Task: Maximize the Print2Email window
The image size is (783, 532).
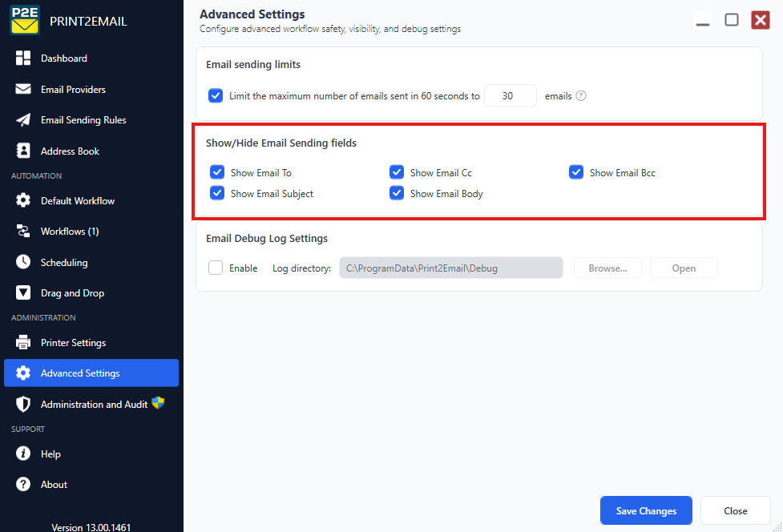Action: (732, 20)
